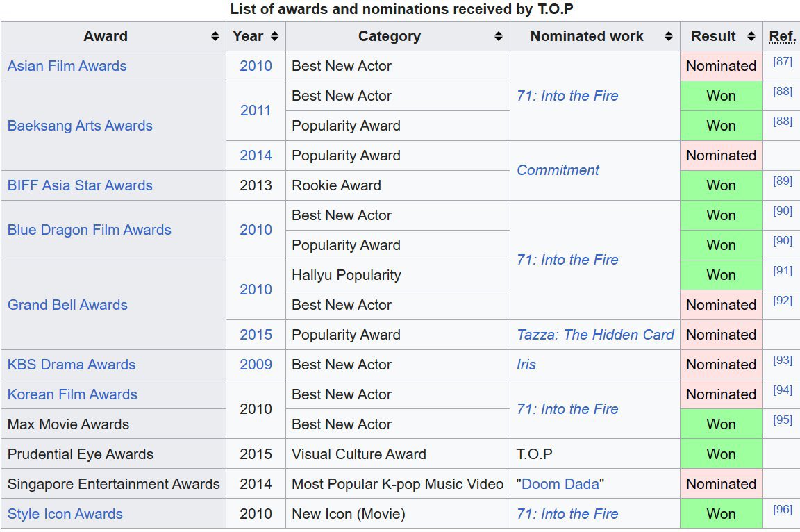The image size is (800, 532).
Task: Open reference [88] for Best New Actor
Action: 782,92
